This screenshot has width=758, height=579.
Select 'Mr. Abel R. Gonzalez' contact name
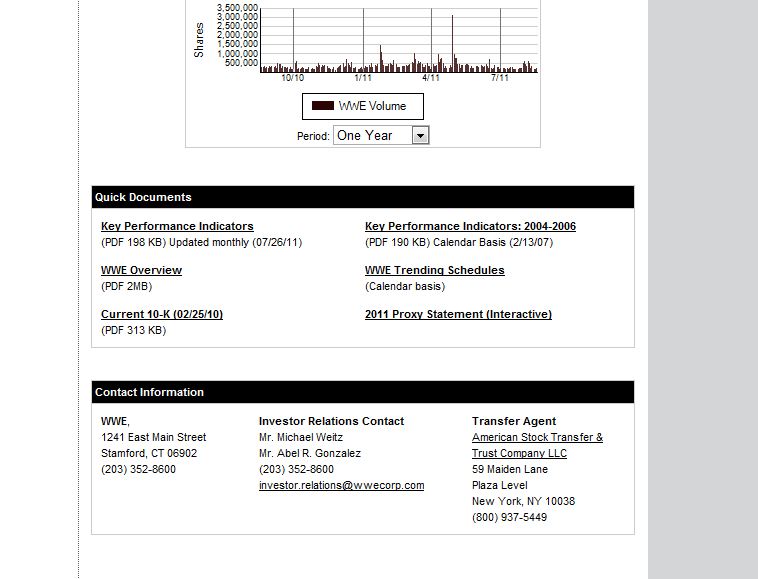click(310, 453)
